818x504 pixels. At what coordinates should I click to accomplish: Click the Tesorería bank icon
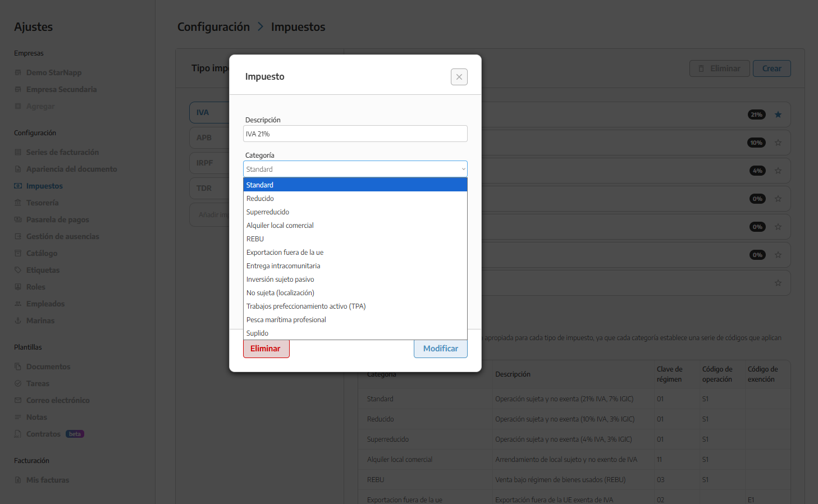(18, 203)
